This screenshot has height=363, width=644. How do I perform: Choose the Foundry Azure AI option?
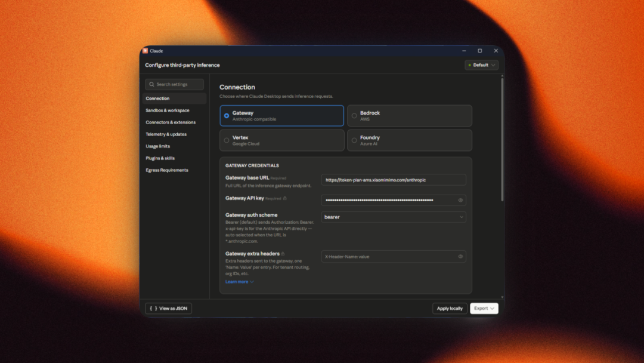410,140
